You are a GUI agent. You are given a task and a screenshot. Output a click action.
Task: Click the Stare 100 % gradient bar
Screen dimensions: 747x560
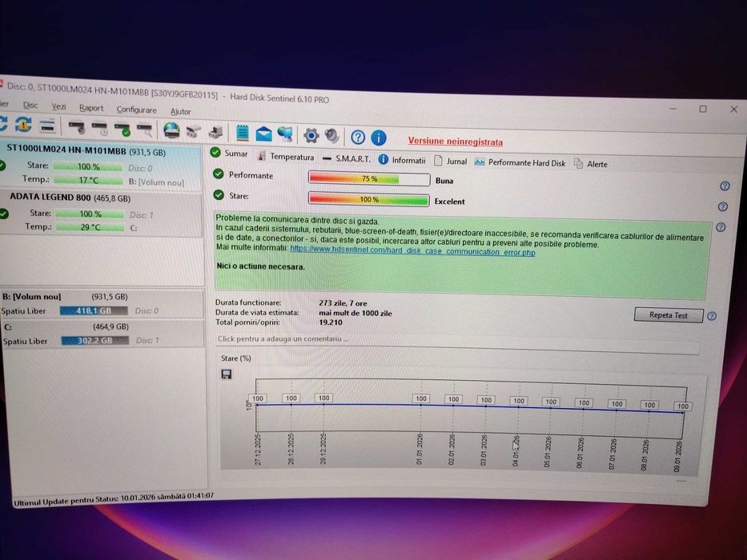click(369, 199)
